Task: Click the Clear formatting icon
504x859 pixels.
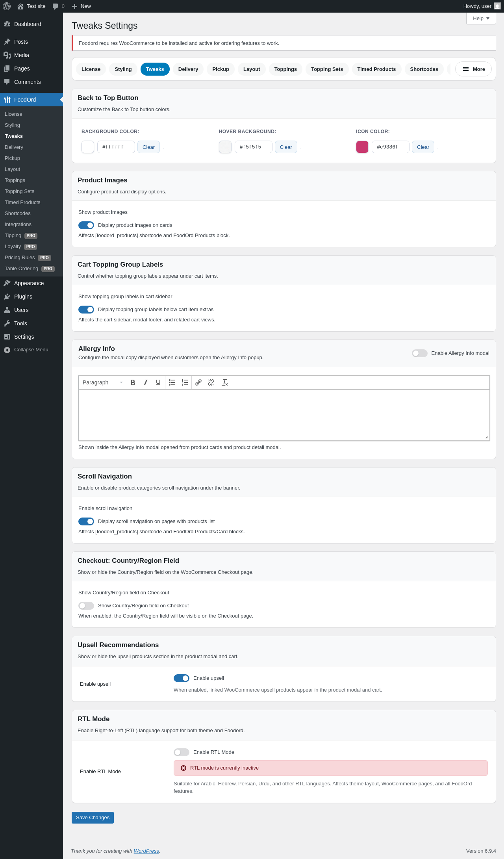Action: coord(225,382)
